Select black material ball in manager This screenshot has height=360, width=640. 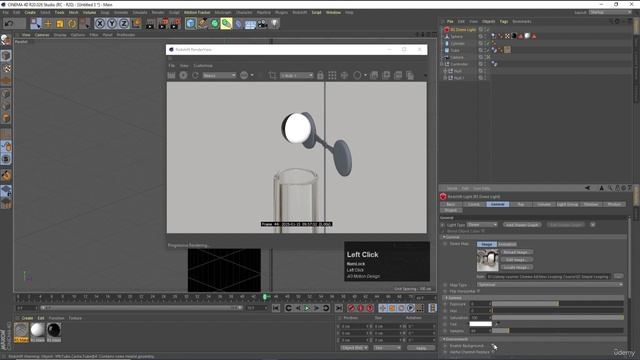click(x=53, y=330)
